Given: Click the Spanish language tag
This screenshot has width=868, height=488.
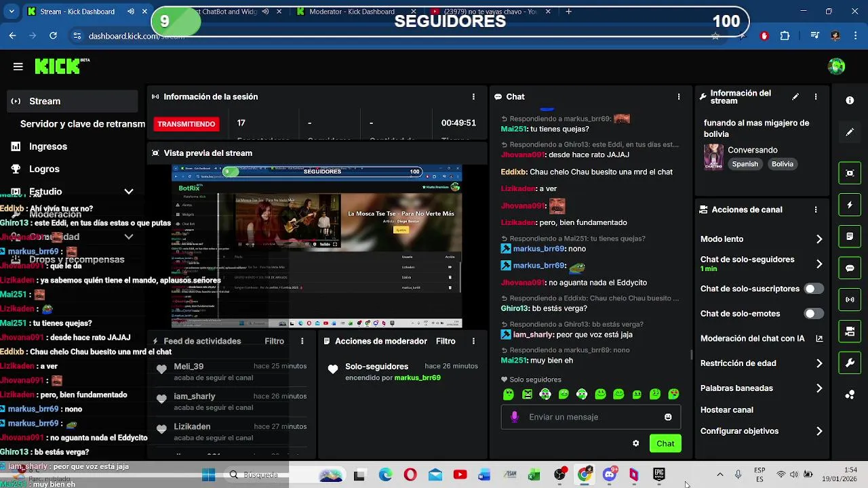Looking at the screenshot, I should click(745, 164).
